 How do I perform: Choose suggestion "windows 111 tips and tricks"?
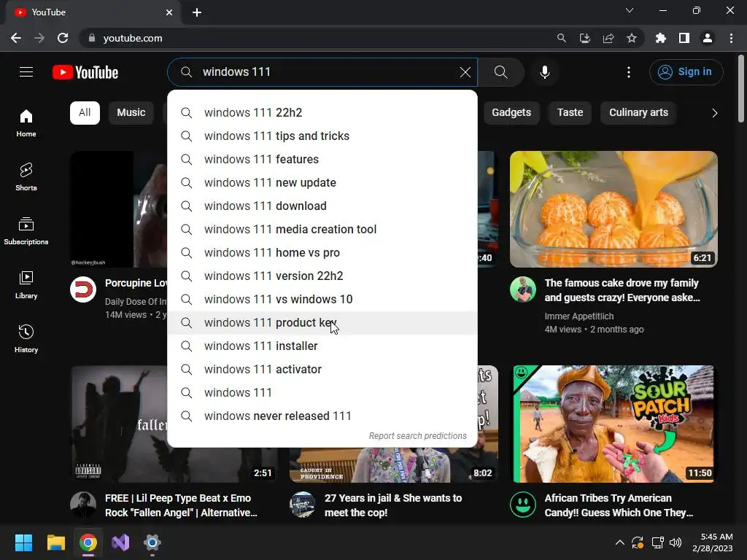click(322, 136)
